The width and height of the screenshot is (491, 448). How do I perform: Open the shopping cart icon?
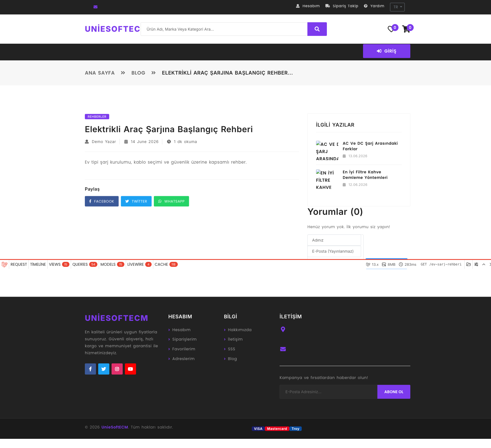point(406,29)
